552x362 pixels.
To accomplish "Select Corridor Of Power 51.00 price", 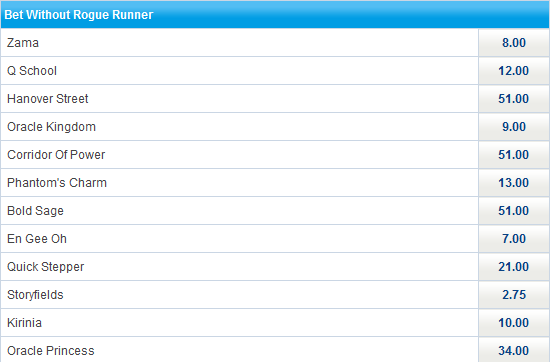I will point(514,155).
